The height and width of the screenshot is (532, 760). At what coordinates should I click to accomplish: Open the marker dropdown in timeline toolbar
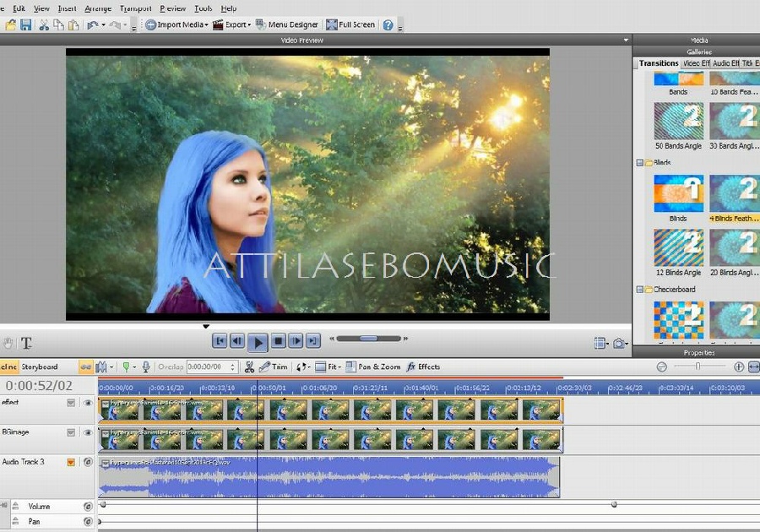point(134,366)
